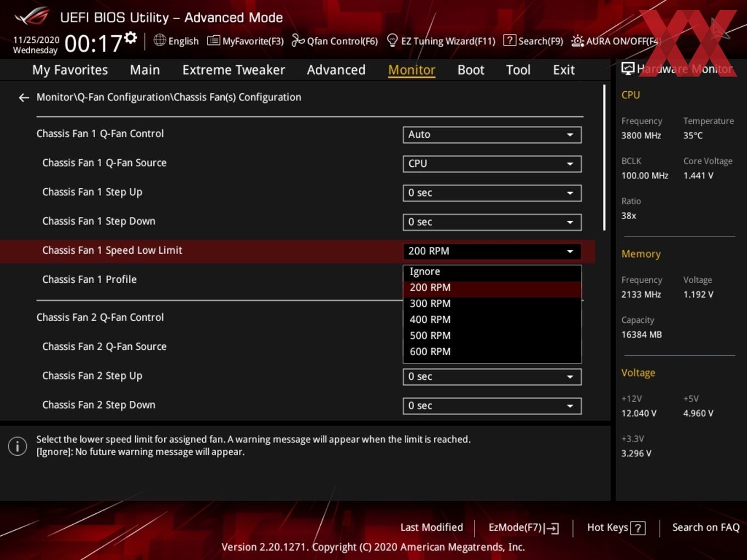This screenshot has width=747, height=560.
Task: Click the ROG logo icon
Action: [32, 16]
